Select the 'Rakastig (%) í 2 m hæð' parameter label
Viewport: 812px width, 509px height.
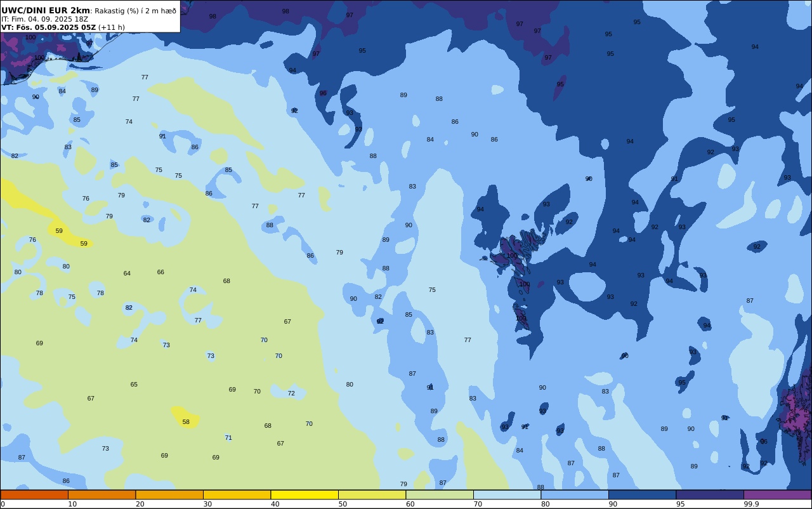click(x=135, y=11)
